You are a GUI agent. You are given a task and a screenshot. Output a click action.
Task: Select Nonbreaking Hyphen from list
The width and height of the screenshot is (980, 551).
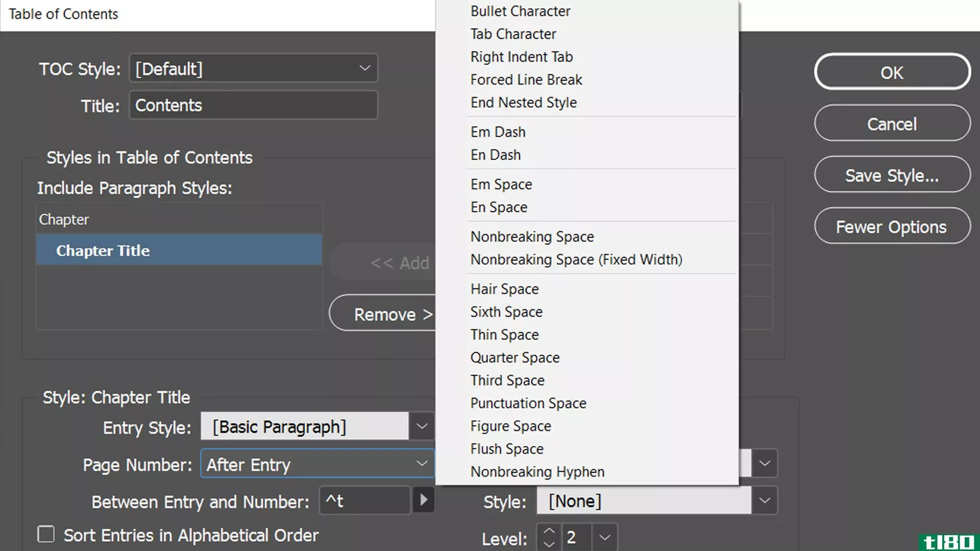coord(537,471)
